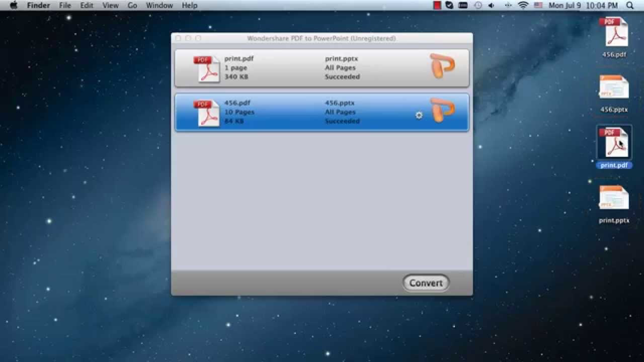
Task: Click the 'print.pptx' output name text
Action: coord(341,59)
